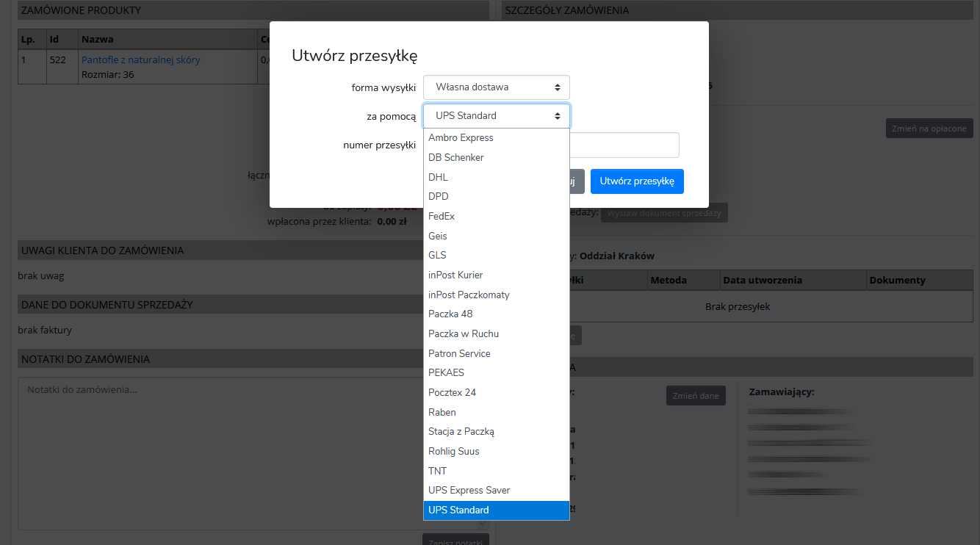Click the 'Utwórz przesyłkę' dialog heading
980x545 pixels.
[x=355, y=55]
